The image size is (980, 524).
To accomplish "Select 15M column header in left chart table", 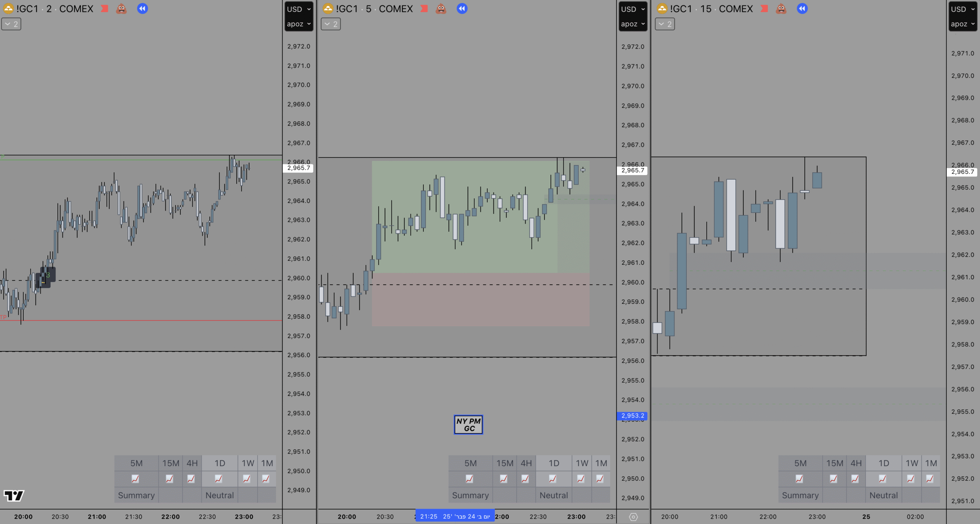I will click(x=170, y=463).
